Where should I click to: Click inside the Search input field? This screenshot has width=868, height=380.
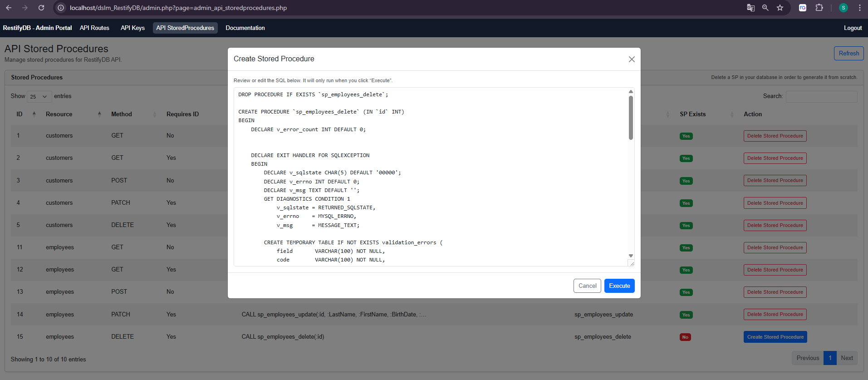[821, 96]
